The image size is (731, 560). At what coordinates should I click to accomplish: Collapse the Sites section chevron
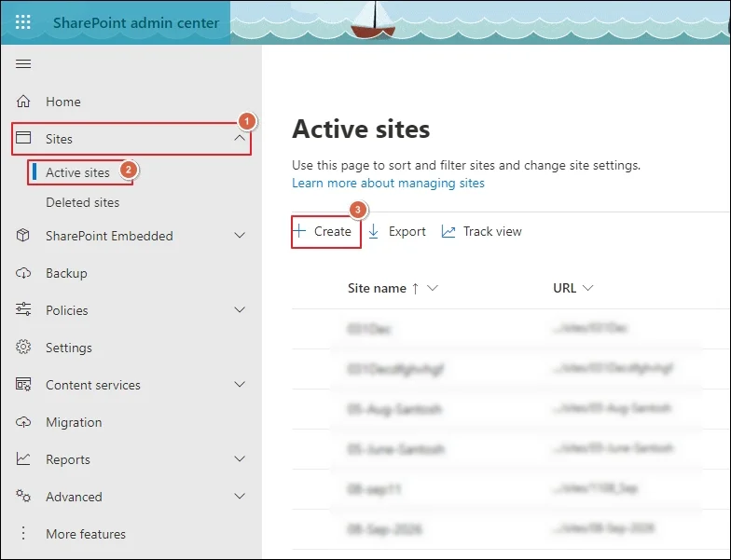[x=240, y=138]
